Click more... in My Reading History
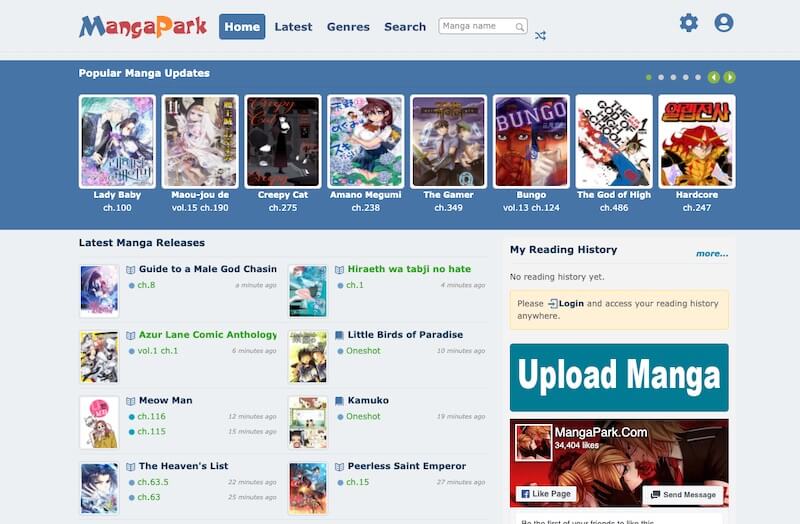 click(x=712, y=254)
